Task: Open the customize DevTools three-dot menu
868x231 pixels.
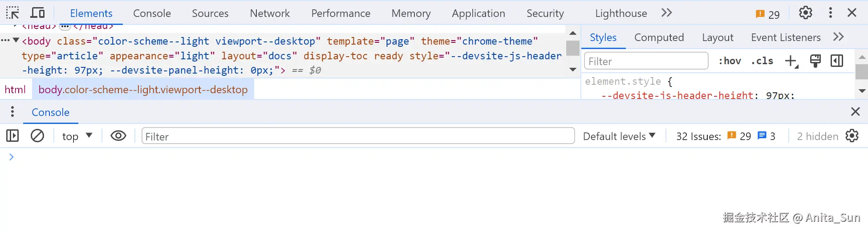Action: tap(830, 13)
